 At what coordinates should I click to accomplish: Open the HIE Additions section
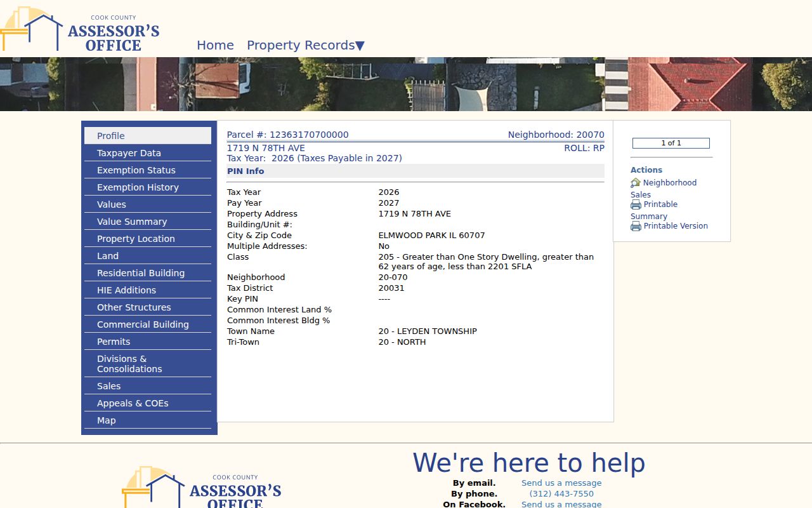pos(148,290)
